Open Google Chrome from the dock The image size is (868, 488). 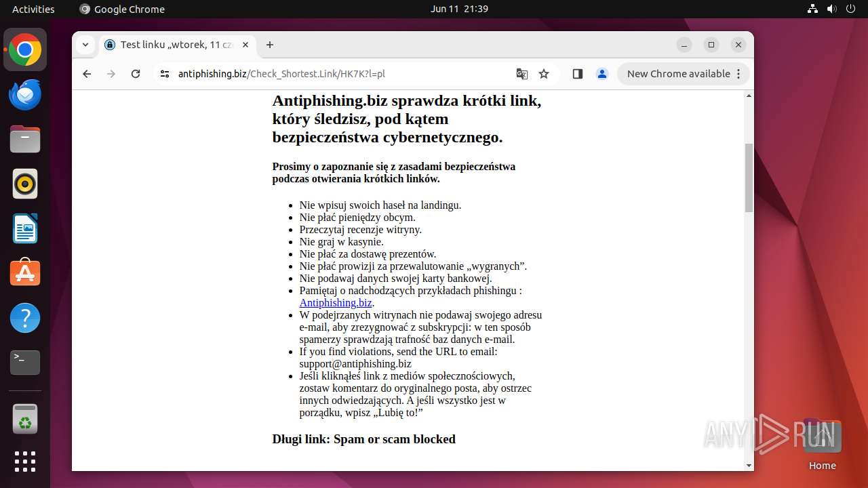[25, 50]
